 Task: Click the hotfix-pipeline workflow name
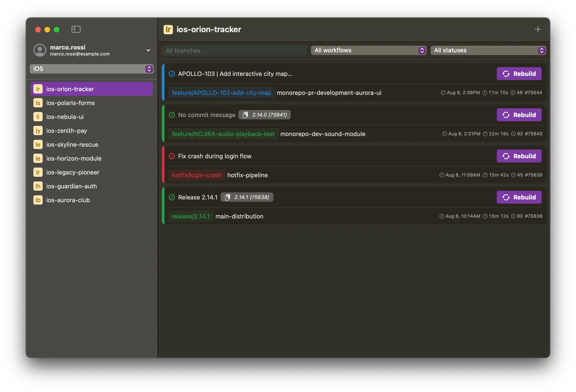[x=247, y=175]
